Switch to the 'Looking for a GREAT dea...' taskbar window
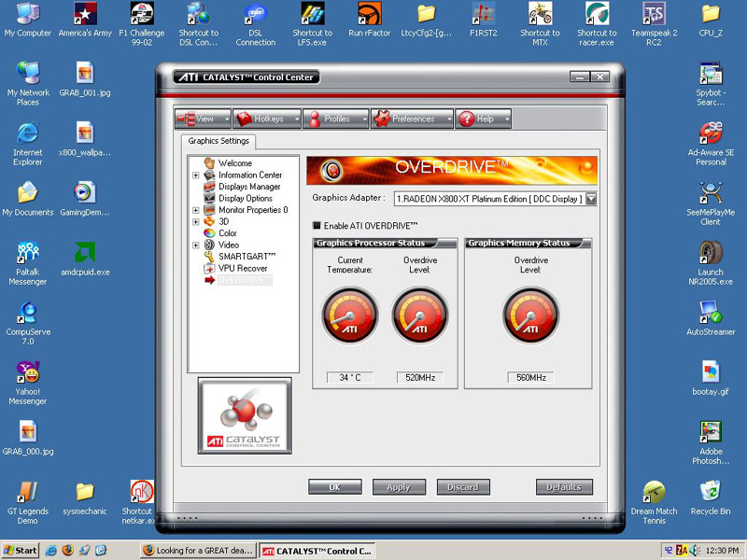The width and height of the screenshot is (747, 560). click(199, 551)
